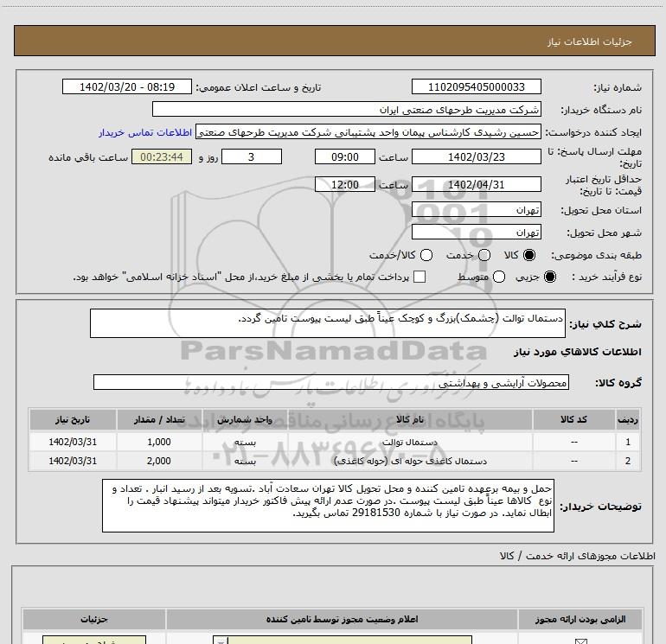
Task: Click the نام کالا column header
Action: (x=410, y=419)
